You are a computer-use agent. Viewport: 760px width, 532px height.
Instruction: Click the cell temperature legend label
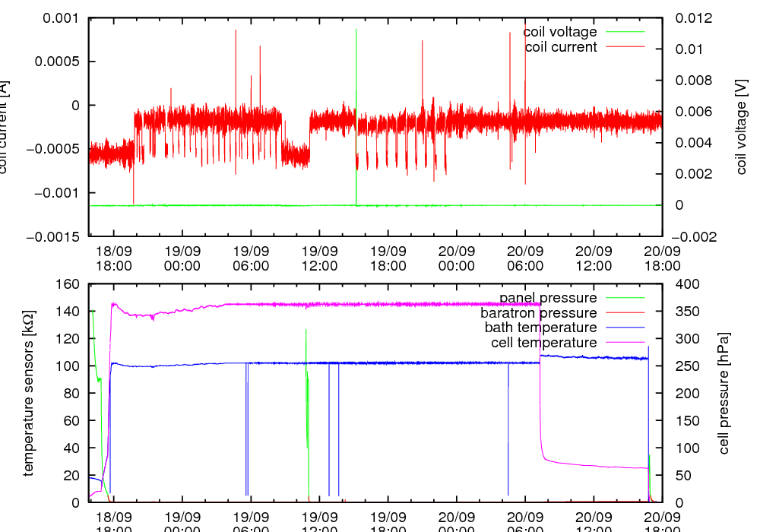point(543,343)
